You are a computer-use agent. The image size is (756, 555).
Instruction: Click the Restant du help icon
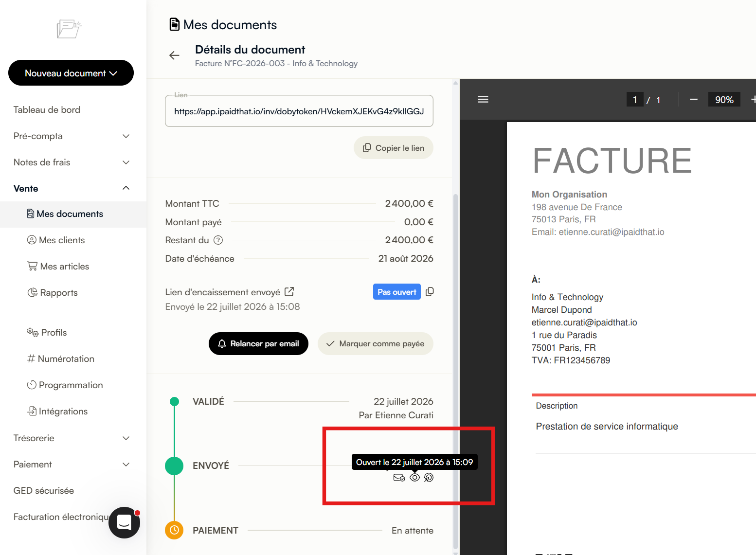pyautogui.click(x=218, y=240)
